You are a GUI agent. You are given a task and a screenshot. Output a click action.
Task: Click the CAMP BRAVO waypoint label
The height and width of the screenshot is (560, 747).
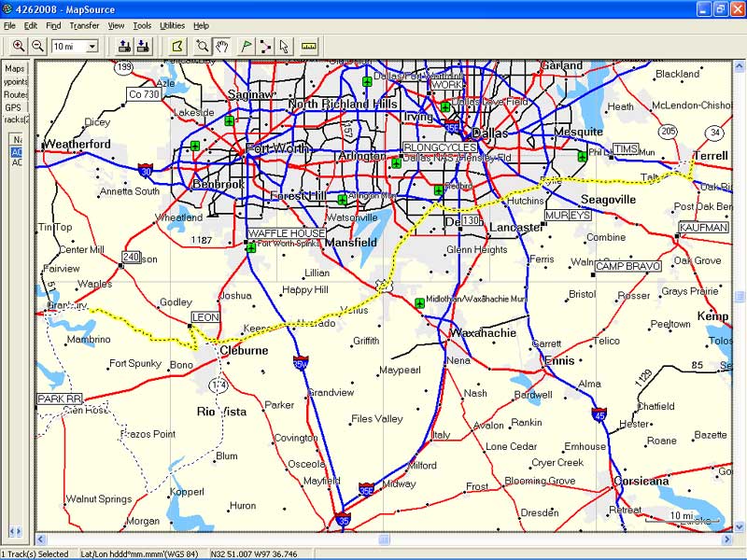(627, 266)
